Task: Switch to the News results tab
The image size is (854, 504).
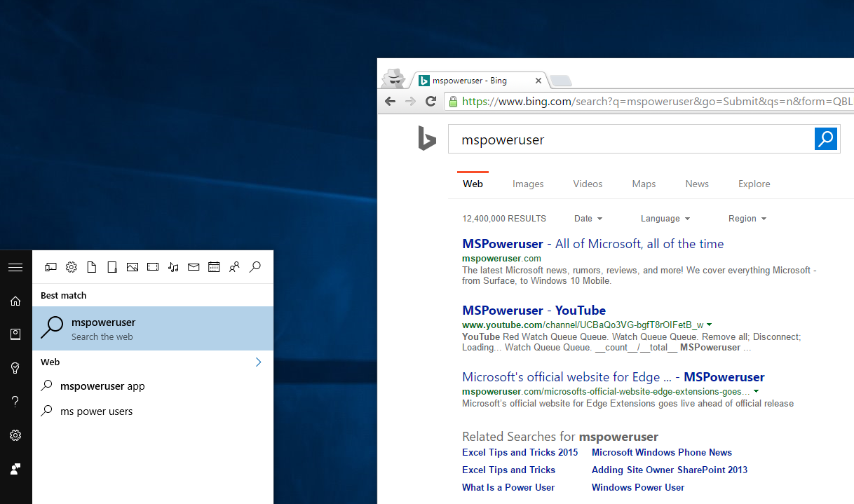Action: 697,184
